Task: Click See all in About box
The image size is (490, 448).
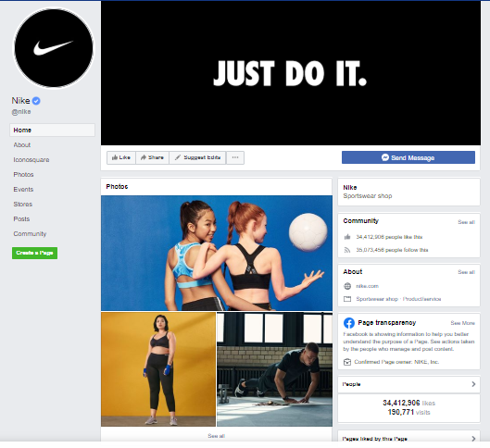Action: coord(466,272)
